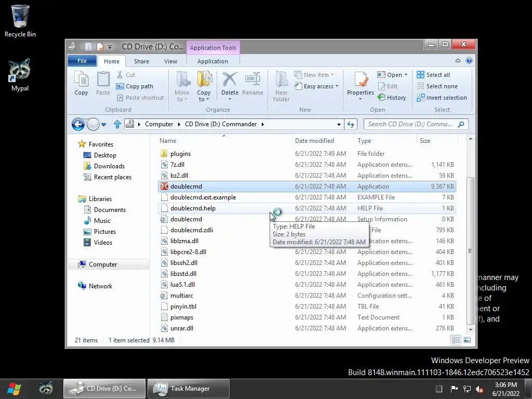Switch to Details view icon in status bar

pos(456,340)
